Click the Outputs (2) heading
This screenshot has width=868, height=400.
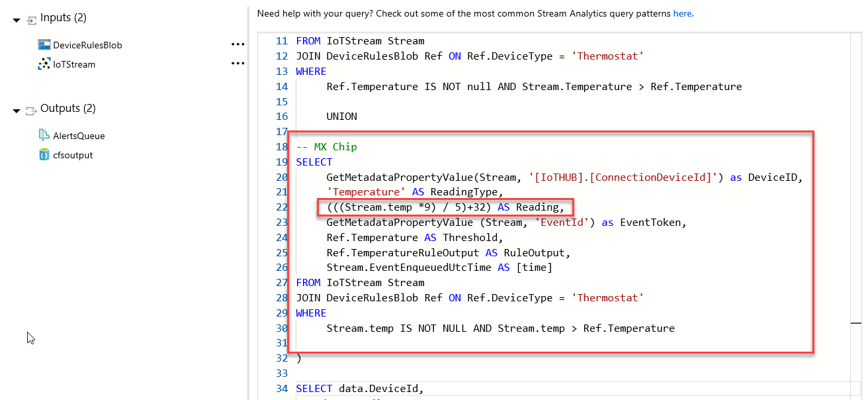coord(69,109)
